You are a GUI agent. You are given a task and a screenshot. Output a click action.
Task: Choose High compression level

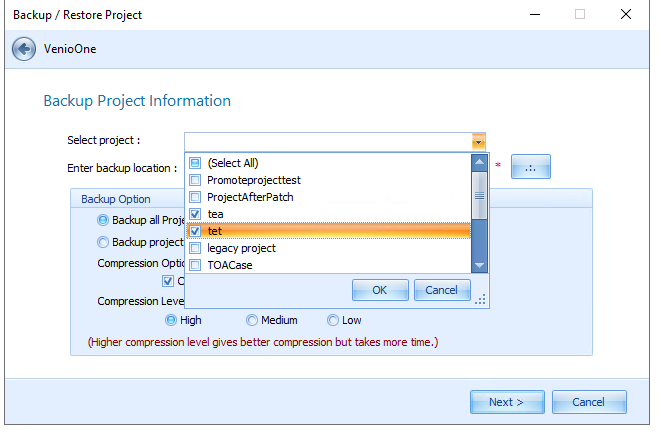coord(171,320)
